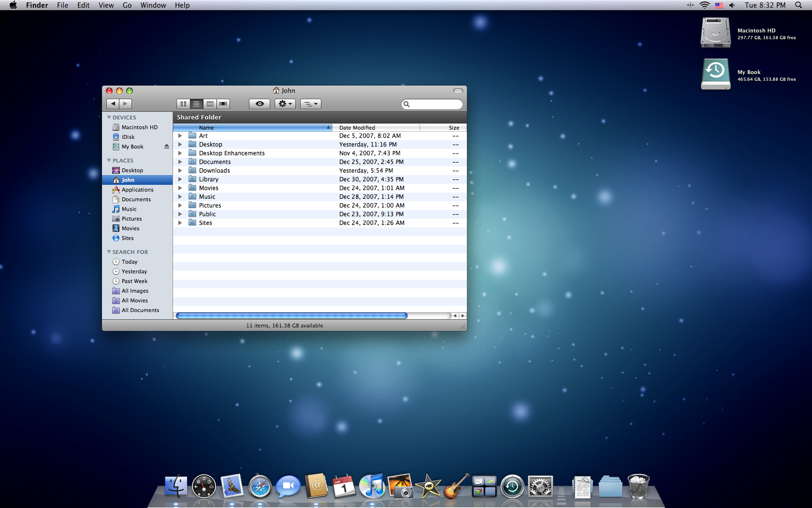Open Time Machine from the Dock
This screenshot has height=508, width=812.
click(512, 486)
